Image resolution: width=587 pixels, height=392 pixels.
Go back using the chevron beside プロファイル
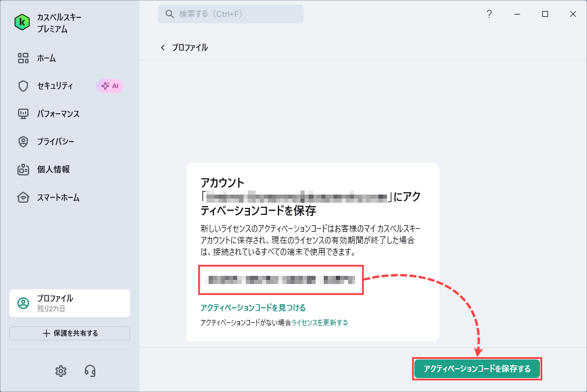[163, 48]
